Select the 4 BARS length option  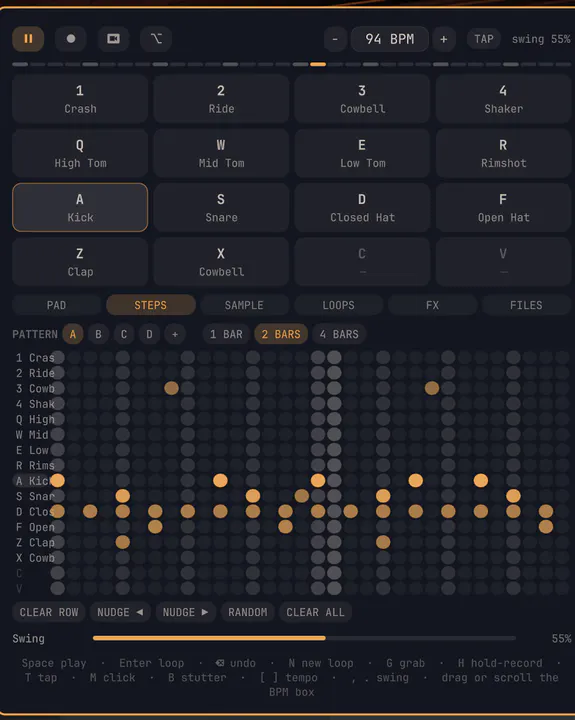pyautogui.click(x=339, y=334)
